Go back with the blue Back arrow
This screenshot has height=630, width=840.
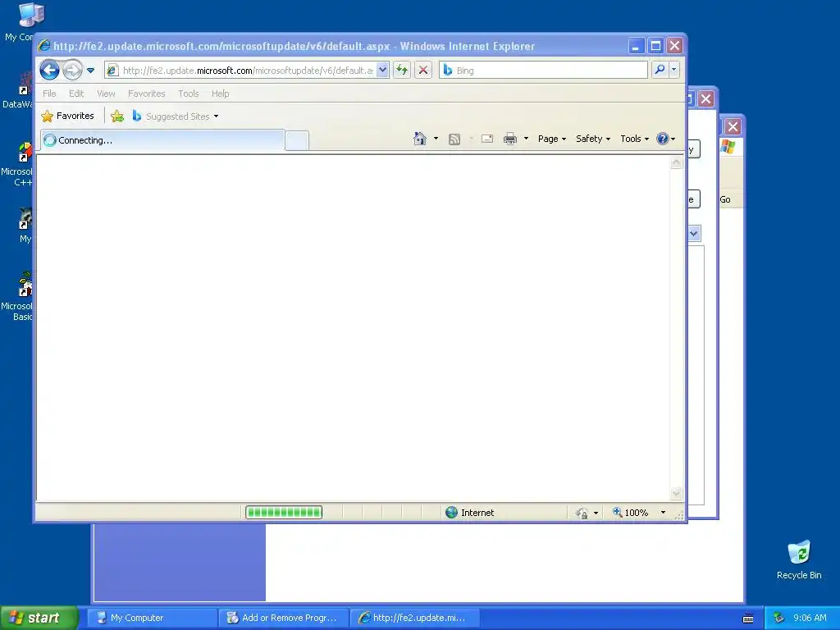(49, 71)
